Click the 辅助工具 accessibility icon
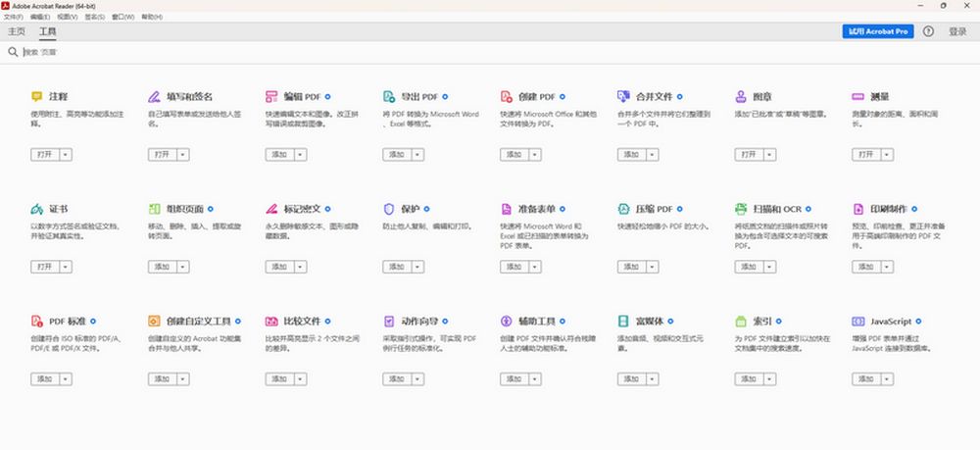Viewport: 980px width, 450px height. [x=507, y=322]
